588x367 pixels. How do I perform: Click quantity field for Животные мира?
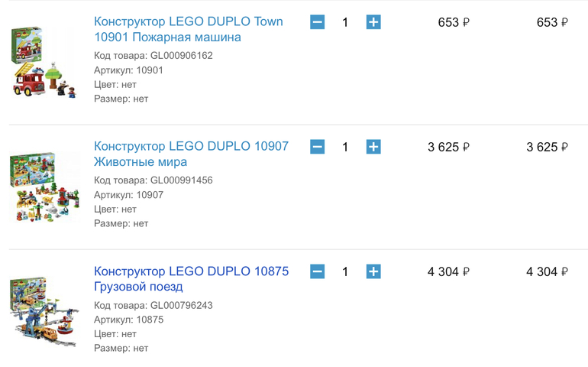(x=345, y=147)
